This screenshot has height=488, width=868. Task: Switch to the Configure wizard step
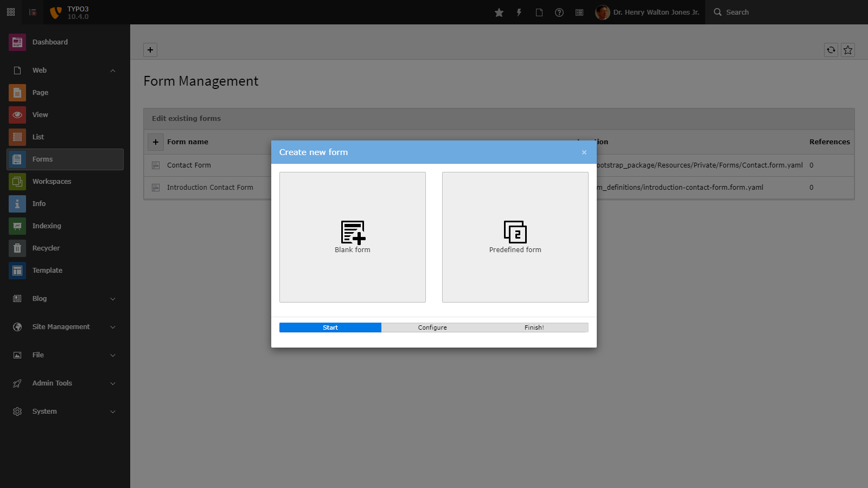coord(432,327)
